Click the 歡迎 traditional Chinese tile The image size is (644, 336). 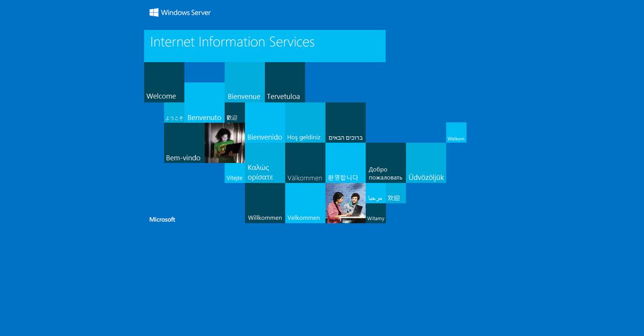click(235, 113)
